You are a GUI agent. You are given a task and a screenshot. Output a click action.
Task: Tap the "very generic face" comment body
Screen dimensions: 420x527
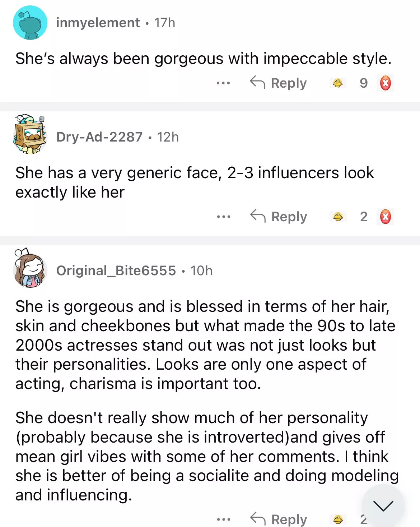(194, 182)
